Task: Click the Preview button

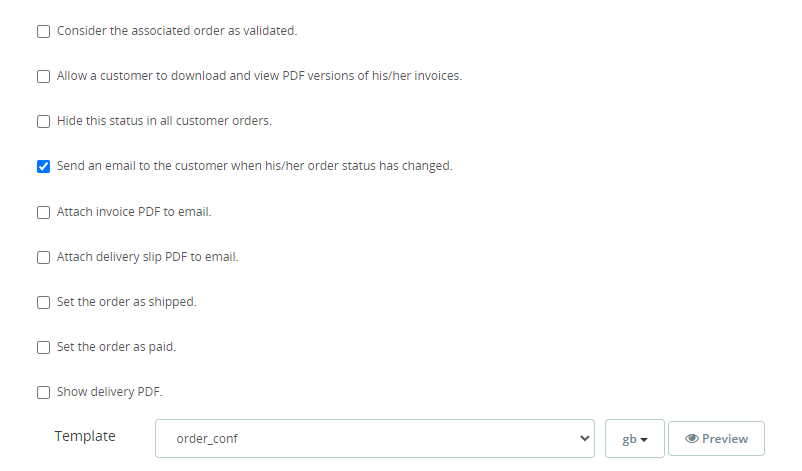Action: point(716,439)
